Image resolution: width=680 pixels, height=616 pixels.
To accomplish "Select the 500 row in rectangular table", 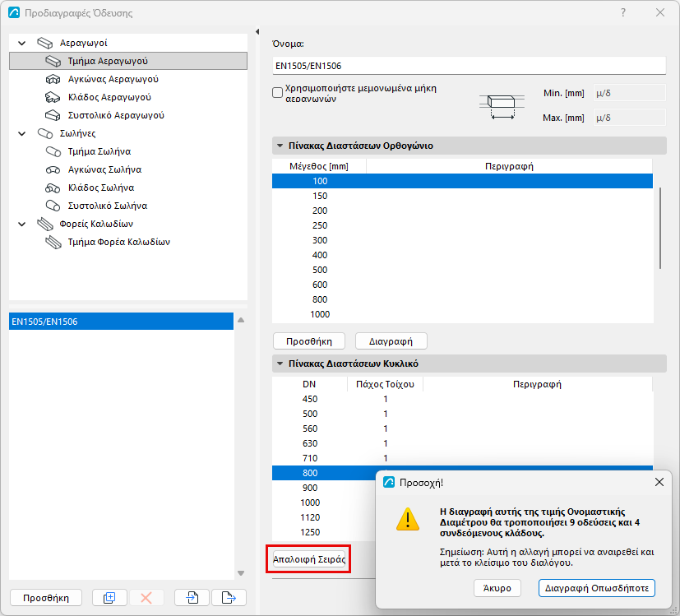I will (462, 270).
